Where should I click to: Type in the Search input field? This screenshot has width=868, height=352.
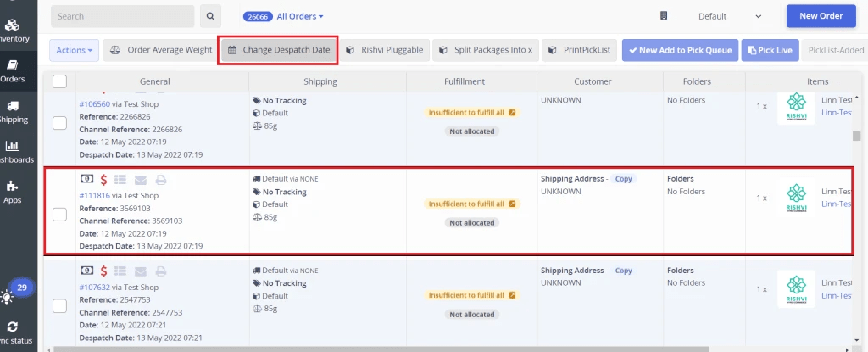(122, 16)
